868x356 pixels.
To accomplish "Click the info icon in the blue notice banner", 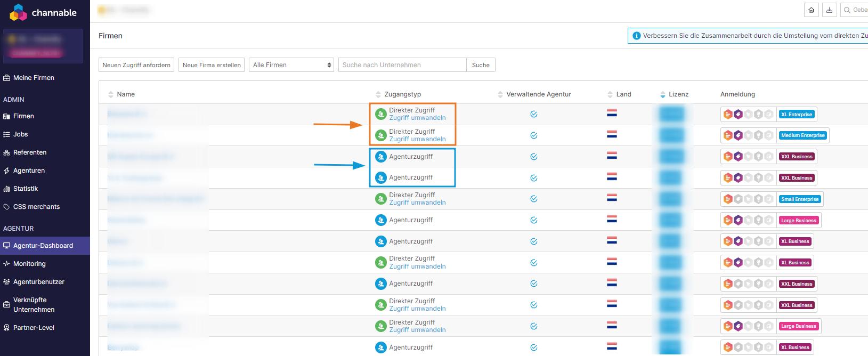I will [x=636, y=36].
